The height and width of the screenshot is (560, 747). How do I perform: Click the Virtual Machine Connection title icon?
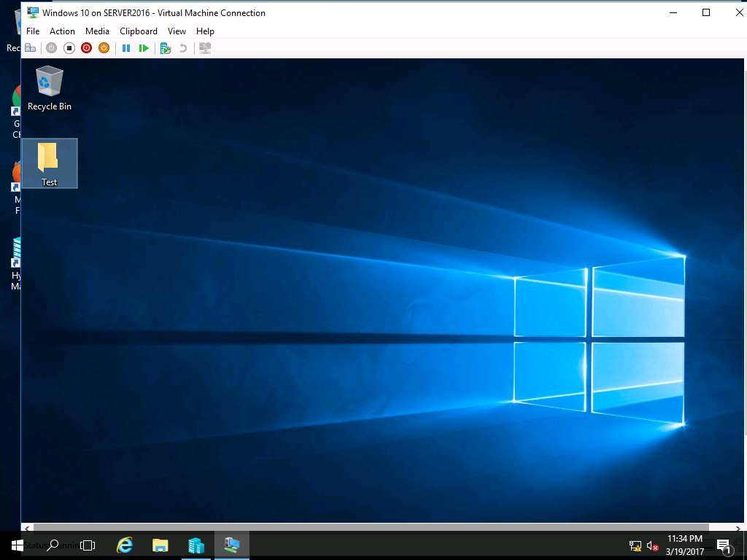(x=32, y=13)
